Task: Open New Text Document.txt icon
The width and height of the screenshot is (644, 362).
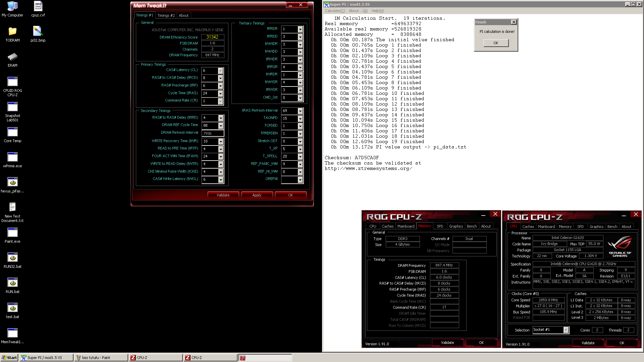Action: 12,212
